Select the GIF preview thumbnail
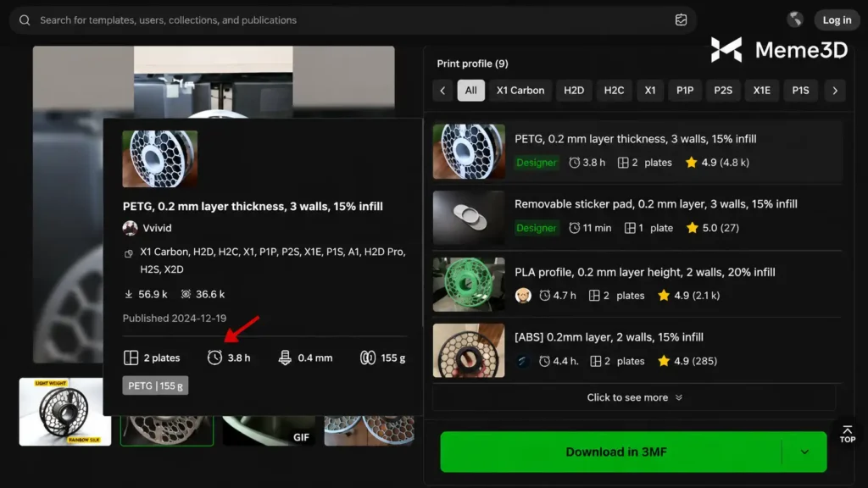The height and width of the screenshot is (488, 868). 269,431
